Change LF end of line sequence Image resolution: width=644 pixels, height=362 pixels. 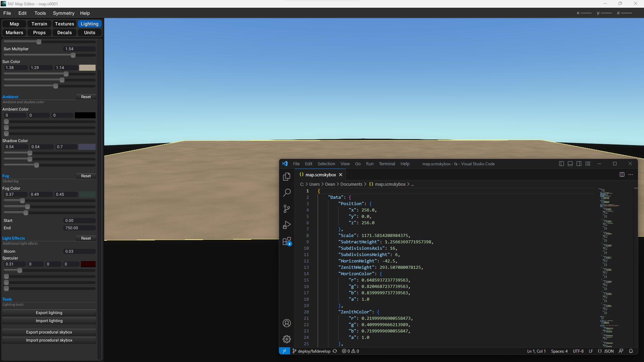(x=591, y=351)
